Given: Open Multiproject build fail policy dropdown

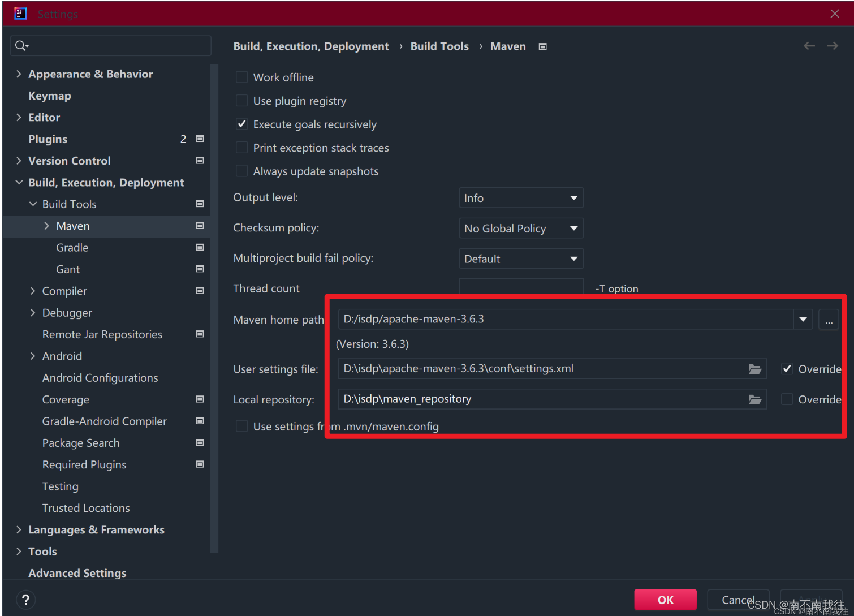Looking at the screenshot, I should point(521,259).
